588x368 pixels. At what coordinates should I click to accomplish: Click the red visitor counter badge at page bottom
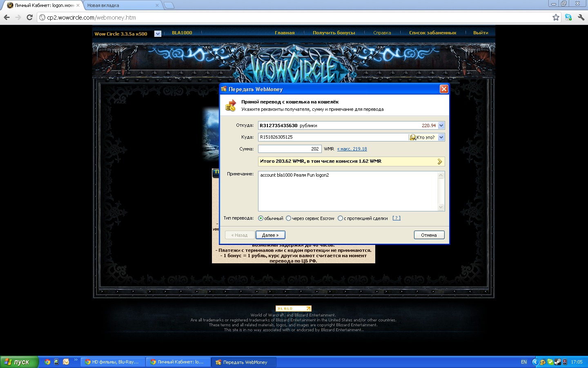[x=294, y=308]
